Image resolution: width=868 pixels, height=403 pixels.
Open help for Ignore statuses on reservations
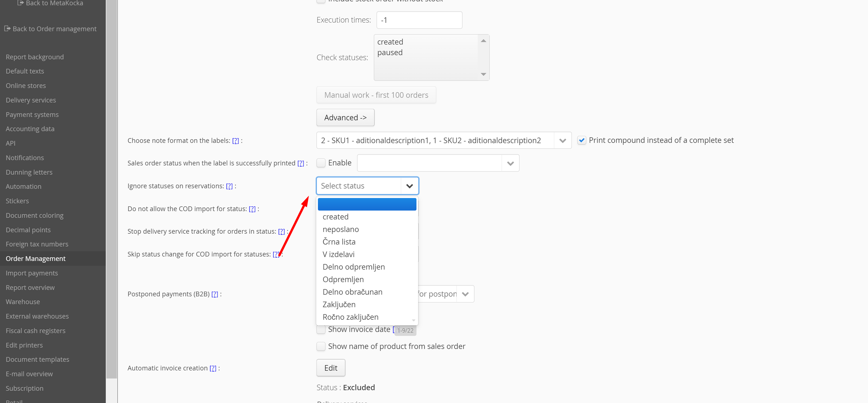tap(229, 186)
